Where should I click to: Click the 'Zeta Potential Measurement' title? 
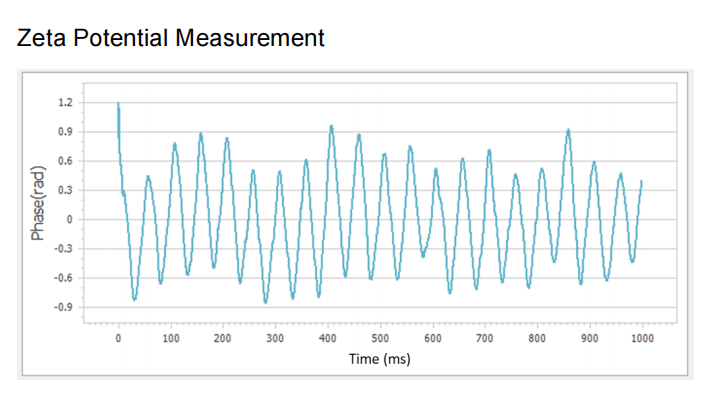(170, 38)
